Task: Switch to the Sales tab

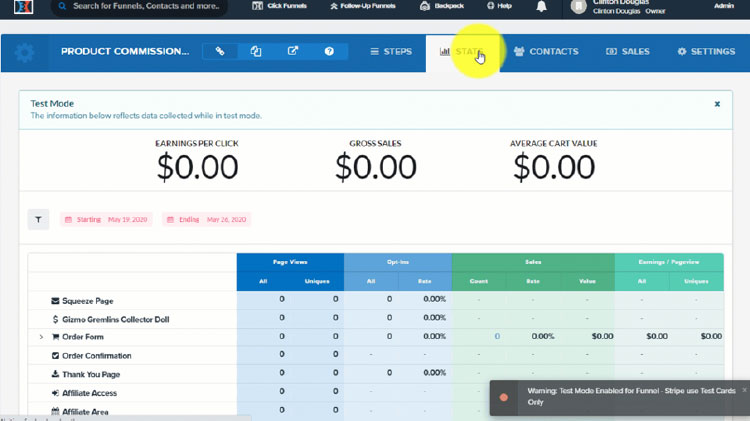Action: [x=628, y=52]
